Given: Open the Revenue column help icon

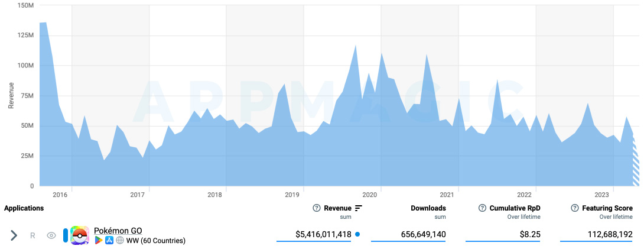Looking at the screenshot, I should point(317,208).
